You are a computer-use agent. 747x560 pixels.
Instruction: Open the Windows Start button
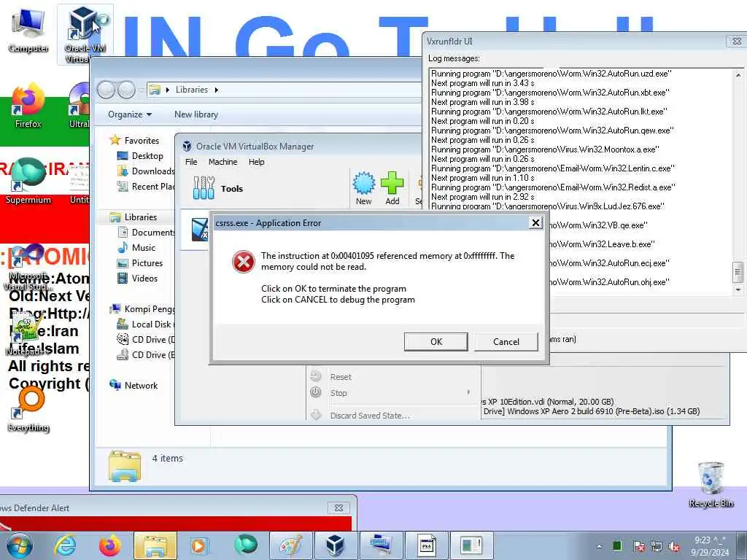tap(20, 545)
